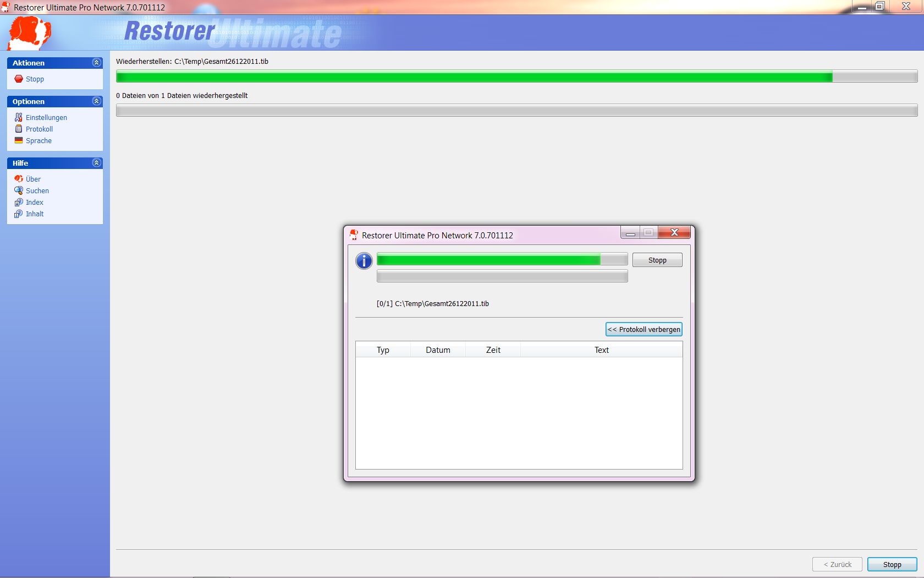Image resolution: width=924 pixels, height=578 pixels.
Task: Sort log by Datum column header
Action: click(438, 350)
